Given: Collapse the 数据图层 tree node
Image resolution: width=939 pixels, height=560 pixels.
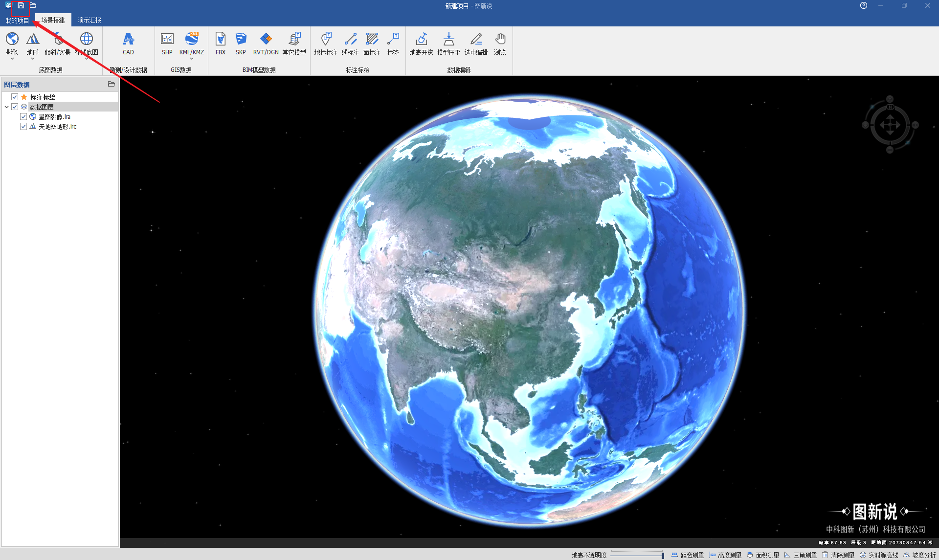Looking at the screenshot, I should pyautogui.click(x=6, y=107).
